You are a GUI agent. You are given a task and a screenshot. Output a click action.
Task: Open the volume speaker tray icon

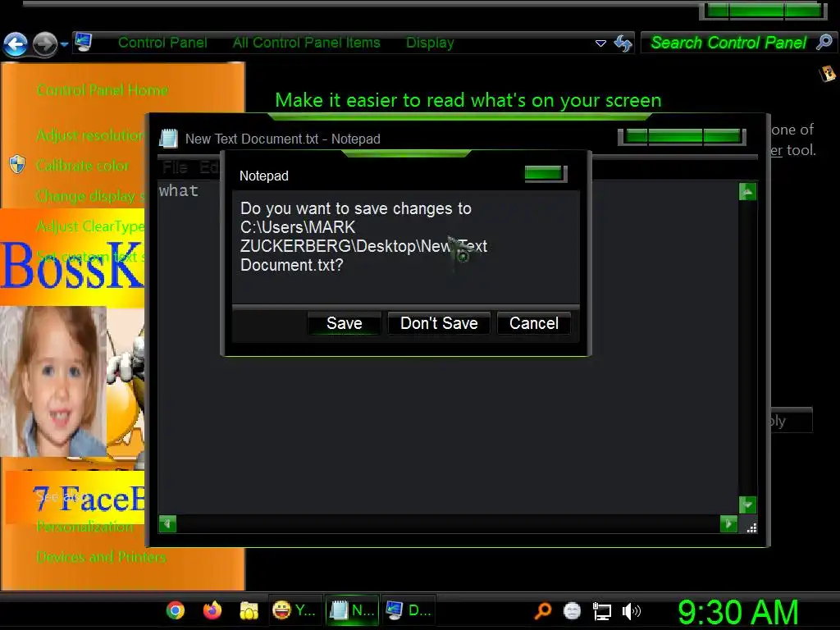coord(631,611)
